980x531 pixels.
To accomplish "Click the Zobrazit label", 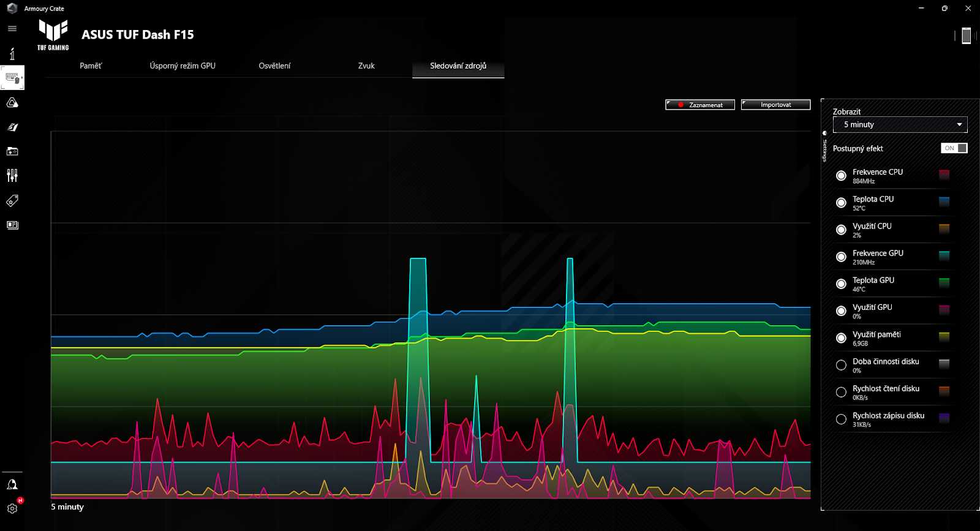I will (846, 111).
